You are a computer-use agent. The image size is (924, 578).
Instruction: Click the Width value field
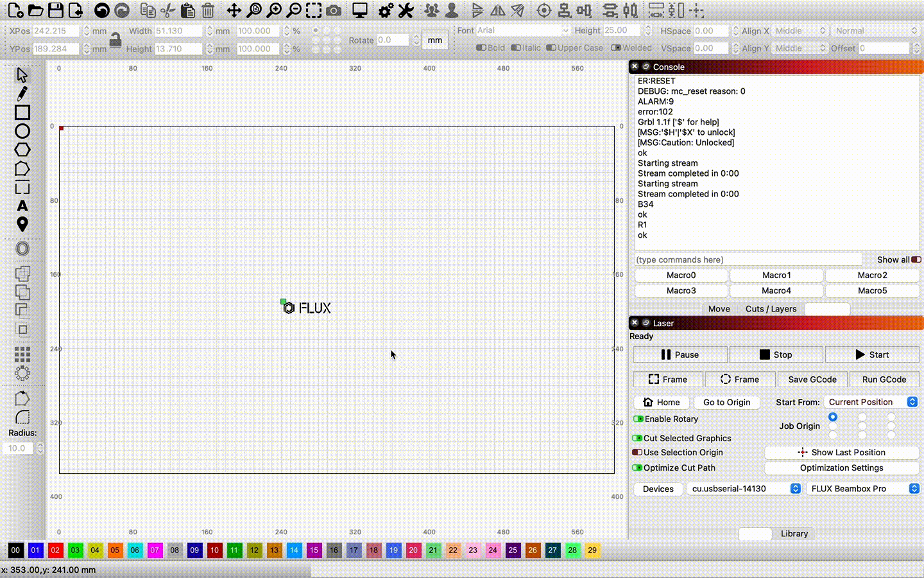pyautogui.click(x=178, y=31)
